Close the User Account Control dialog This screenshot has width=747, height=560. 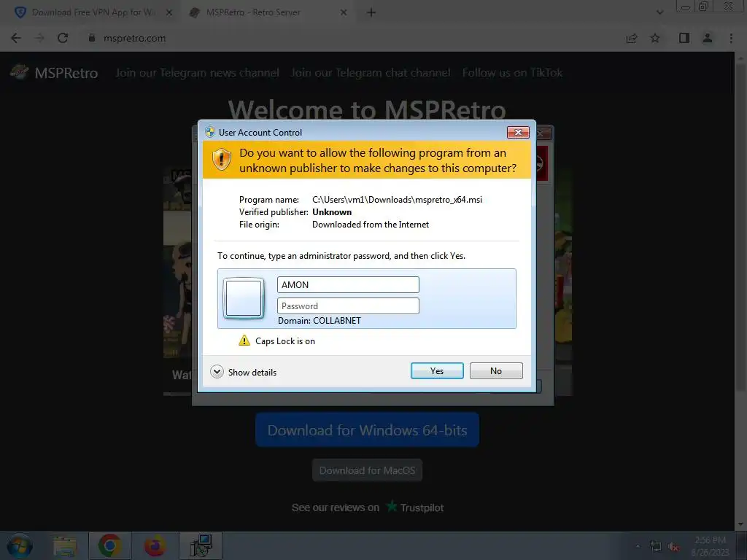(518, 133)
